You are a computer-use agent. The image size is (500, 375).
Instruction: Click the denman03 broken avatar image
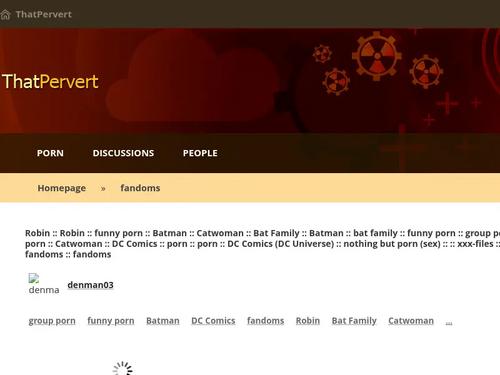pyautogui.click(x=44, y=284)
